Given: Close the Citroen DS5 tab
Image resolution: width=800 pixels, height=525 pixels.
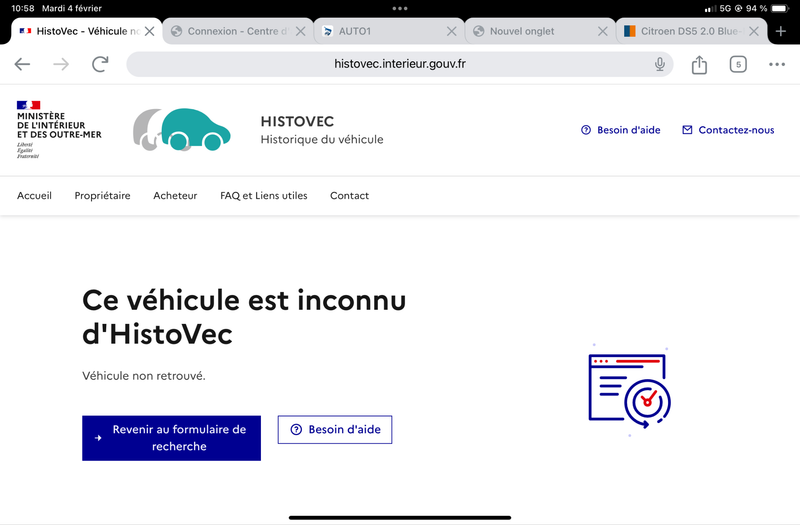Looking at the screenshot, I should coord(754,31).
